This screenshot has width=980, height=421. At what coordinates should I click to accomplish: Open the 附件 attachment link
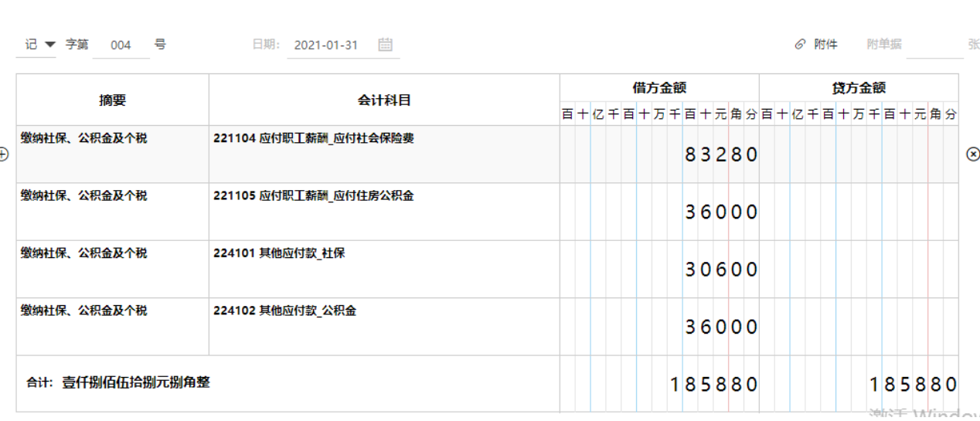825,45
